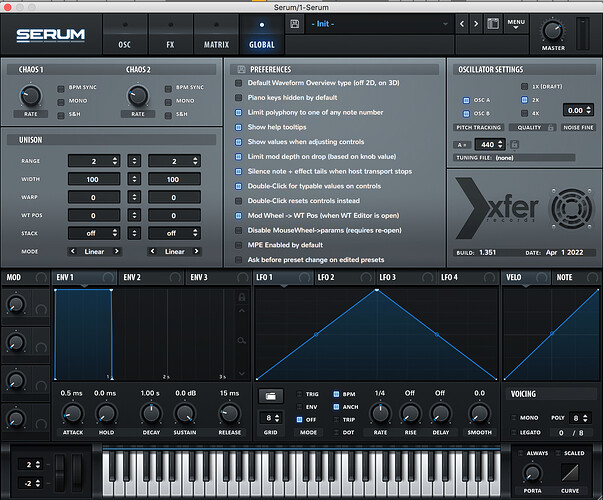The height and width of the screenshot is (500, 603).
Task: Switch to the OSC tab
Action: tap(125, 35)
